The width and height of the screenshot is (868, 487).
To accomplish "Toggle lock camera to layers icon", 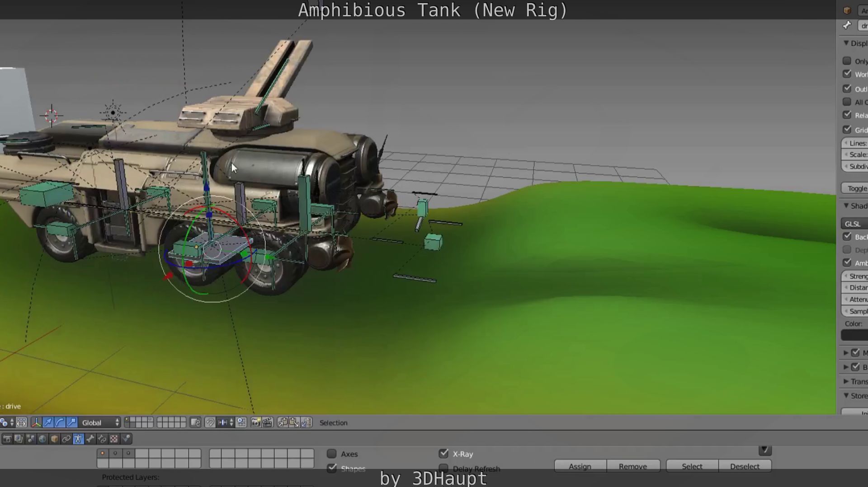I will pos(195,423).
